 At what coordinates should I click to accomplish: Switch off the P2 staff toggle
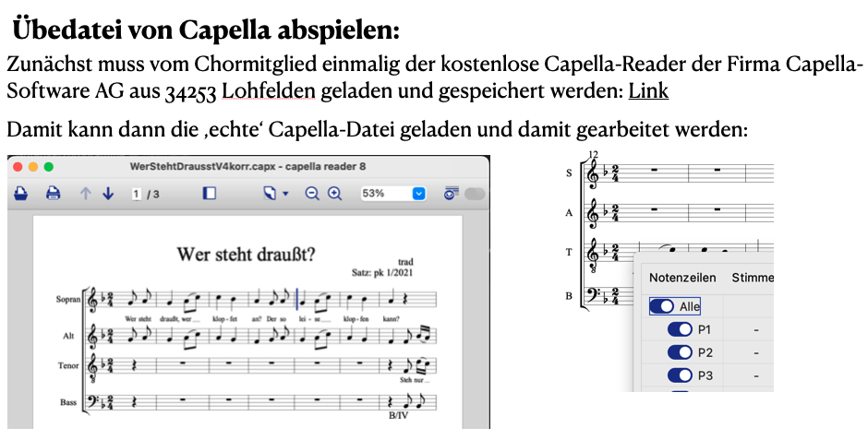click(679, 352)
